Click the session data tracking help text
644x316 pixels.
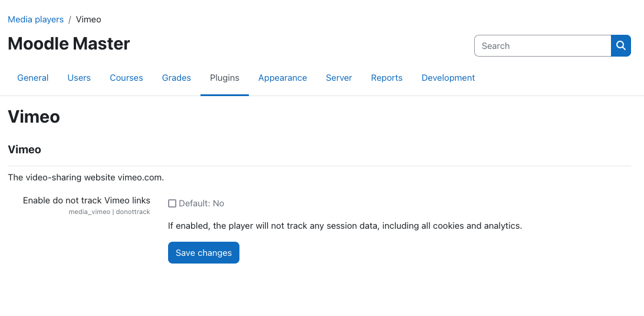(x=345, y=226)
